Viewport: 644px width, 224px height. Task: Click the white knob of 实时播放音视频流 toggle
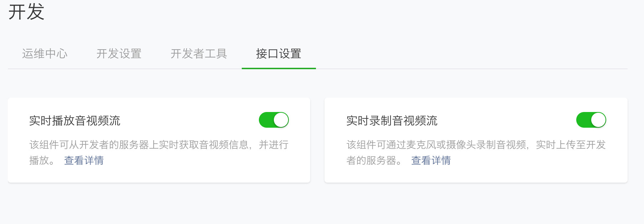(281, 120)
